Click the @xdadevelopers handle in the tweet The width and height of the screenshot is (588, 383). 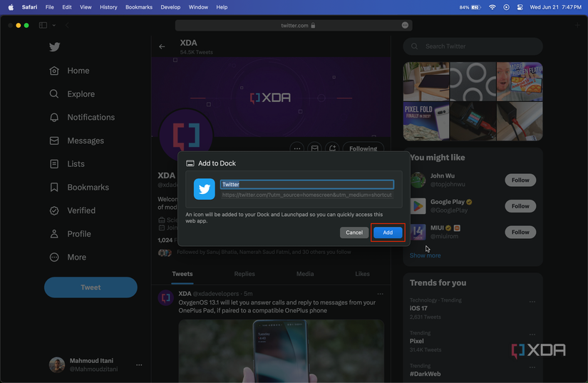click(x=216, y=294)
